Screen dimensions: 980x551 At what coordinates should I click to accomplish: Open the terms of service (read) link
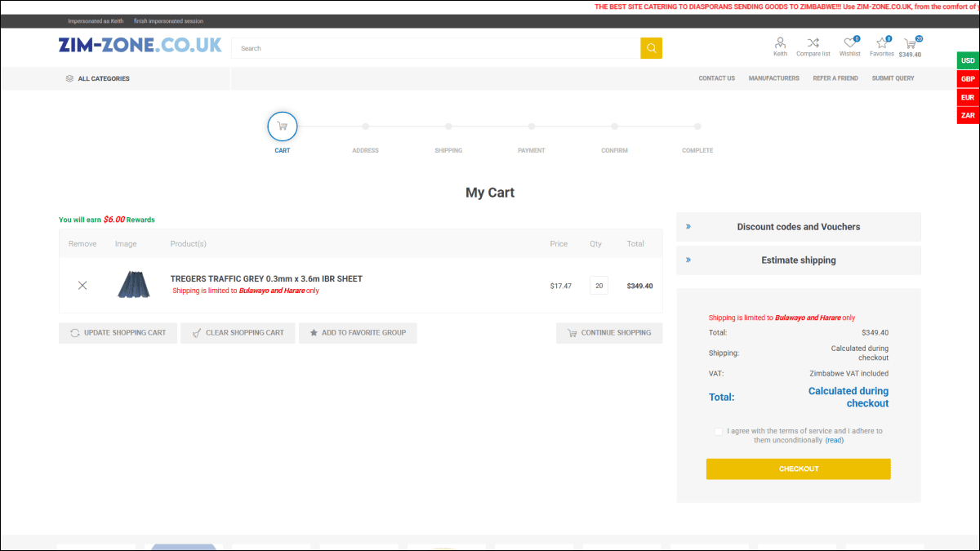pos(834,440)
